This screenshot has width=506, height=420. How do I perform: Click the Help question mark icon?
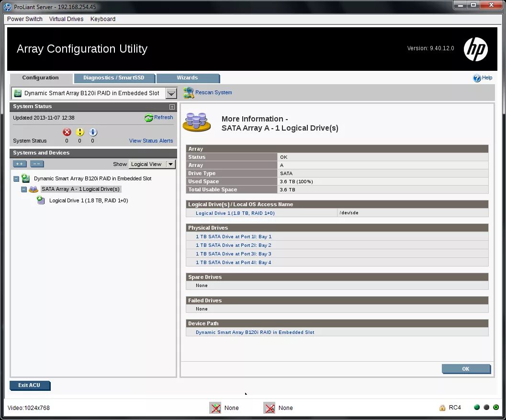coord(477,78)
